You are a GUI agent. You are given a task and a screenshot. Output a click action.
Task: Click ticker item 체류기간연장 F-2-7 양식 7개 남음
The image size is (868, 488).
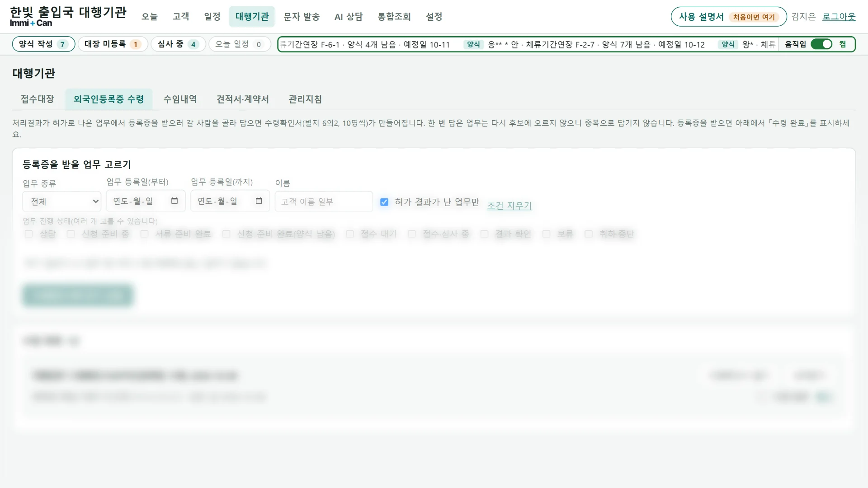pos(585,44)
